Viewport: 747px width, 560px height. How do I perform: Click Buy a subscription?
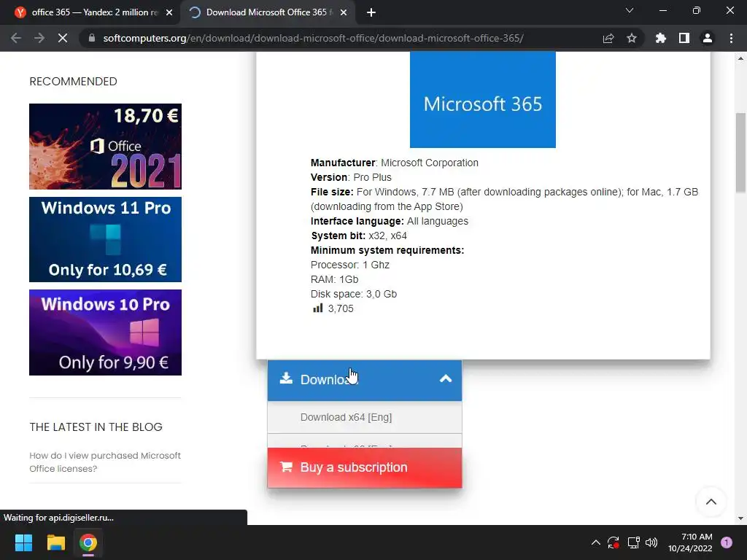tap(365, 467)
